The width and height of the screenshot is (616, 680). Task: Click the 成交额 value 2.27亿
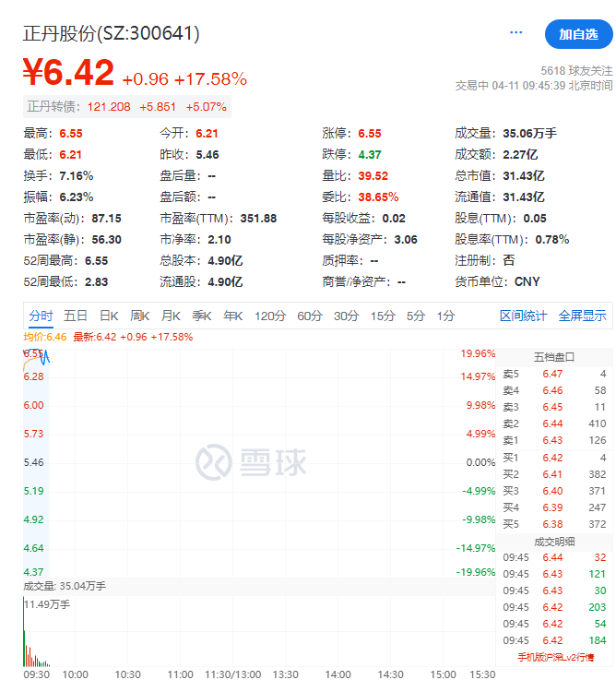pos(520,154)
